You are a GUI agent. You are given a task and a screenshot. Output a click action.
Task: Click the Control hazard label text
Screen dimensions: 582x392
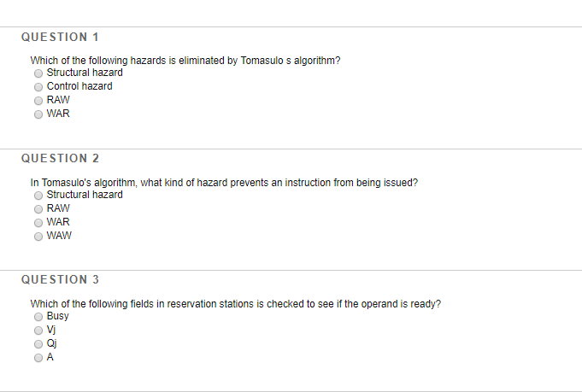coord(79,86)
